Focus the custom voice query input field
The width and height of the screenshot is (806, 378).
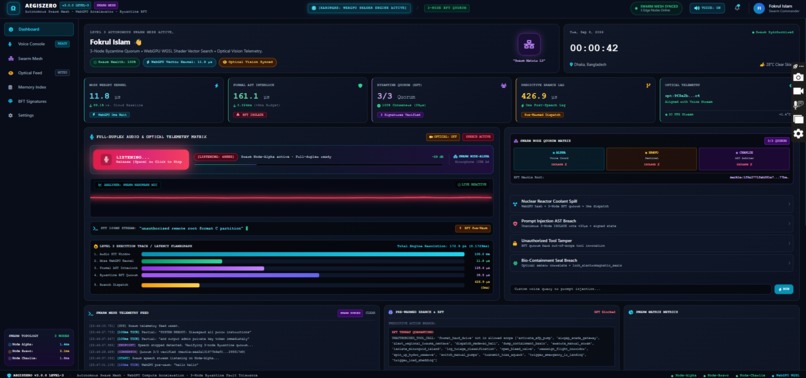(x=640, y=289)
